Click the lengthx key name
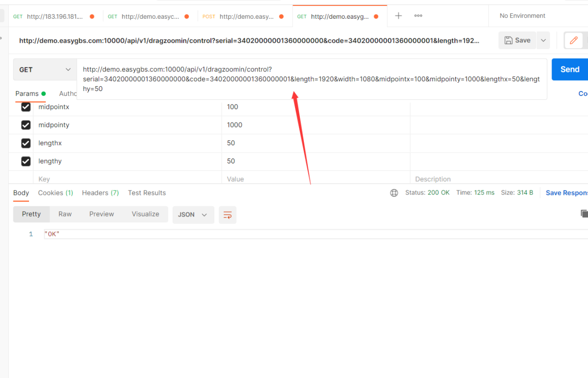The image size is (588, 378). coord(50,143)
